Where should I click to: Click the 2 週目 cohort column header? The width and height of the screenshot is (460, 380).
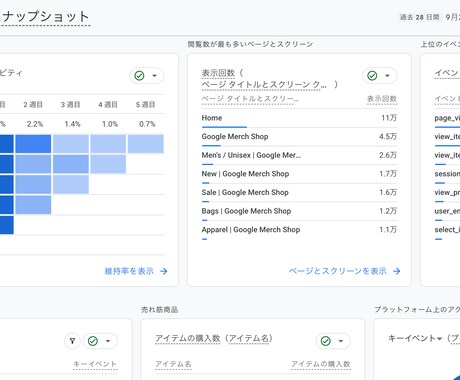(33, 105)
